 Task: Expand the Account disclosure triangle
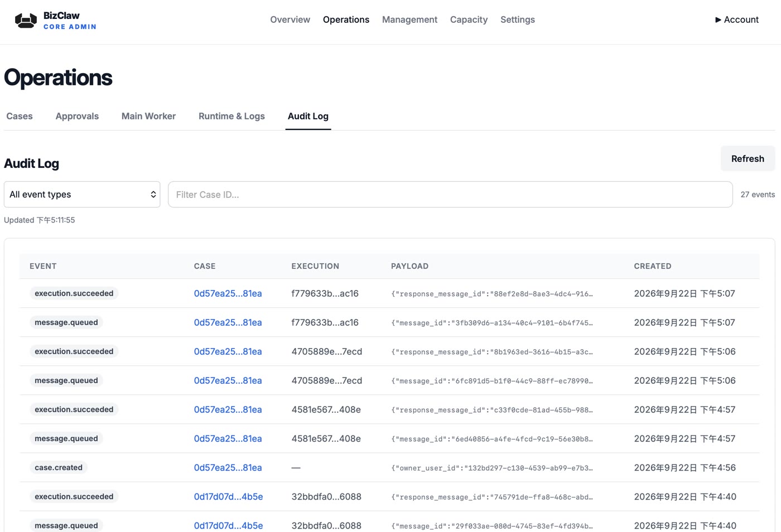pyautogui.click(x=718, y=20)
